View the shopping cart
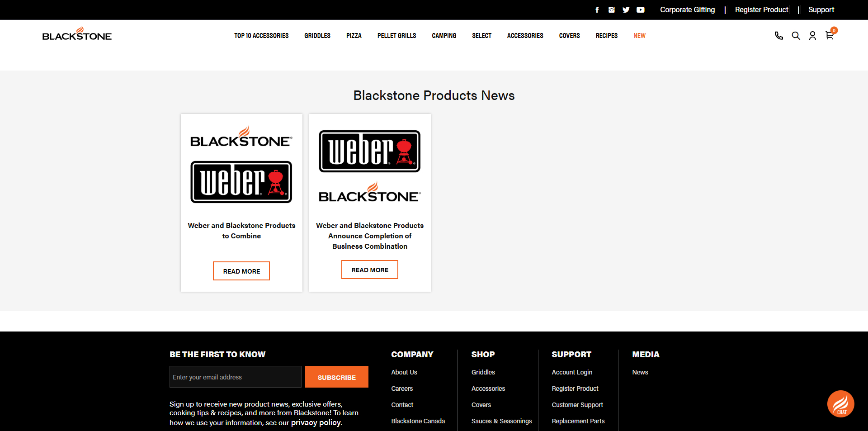The image size is (868, 431). (830, 35)
